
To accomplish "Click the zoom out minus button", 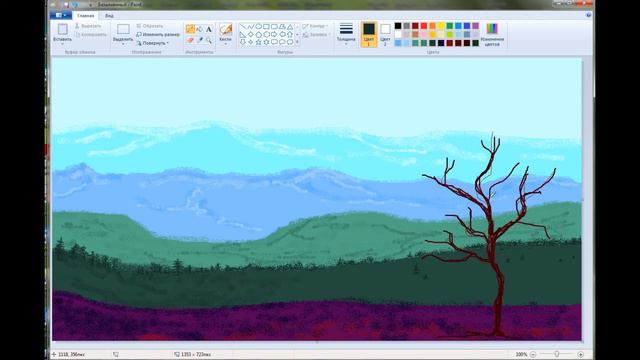I will [533, 354].
